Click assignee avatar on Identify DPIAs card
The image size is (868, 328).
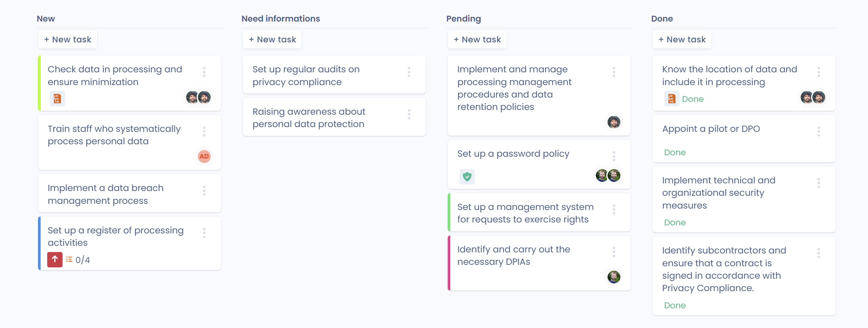click(613, 277)
